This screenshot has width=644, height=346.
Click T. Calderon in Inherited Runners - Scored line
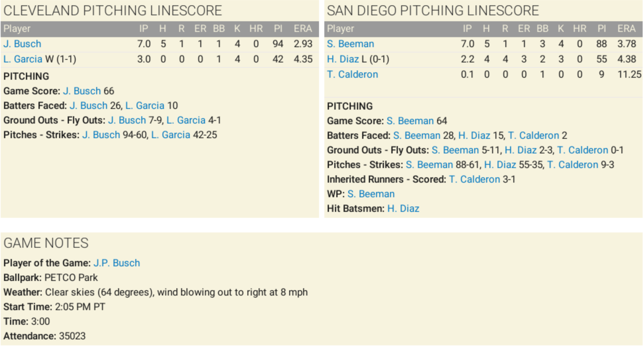click(x=474, y=179)
